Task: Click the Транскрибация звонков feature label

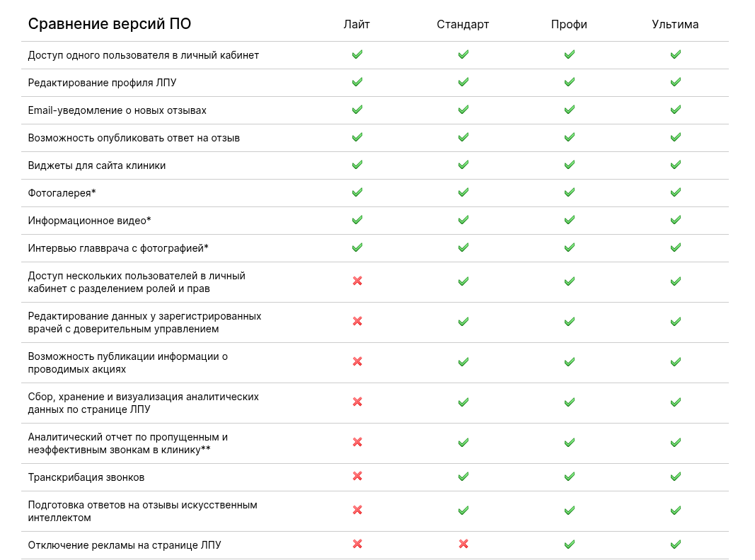Action: (x=86, y=477)
